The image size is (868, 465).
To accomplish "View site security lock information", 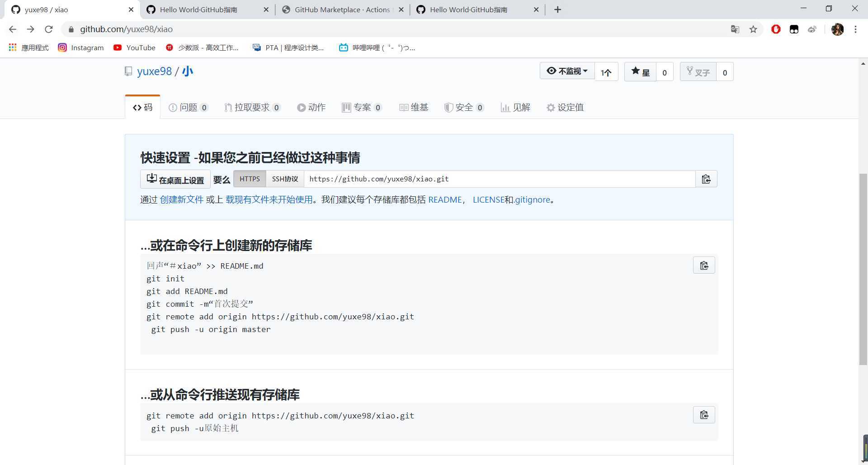I will (x=71, y=29).
